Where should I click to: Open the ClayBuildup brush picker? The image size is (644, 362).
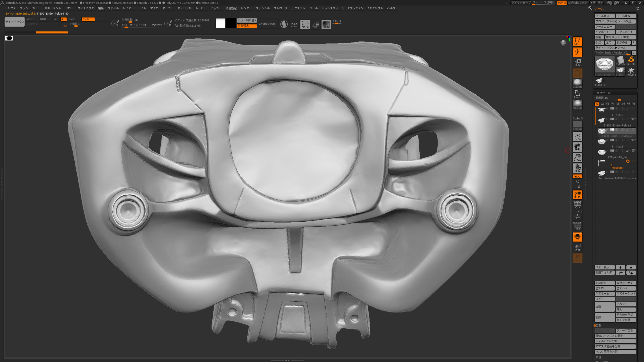pos(577,83)
